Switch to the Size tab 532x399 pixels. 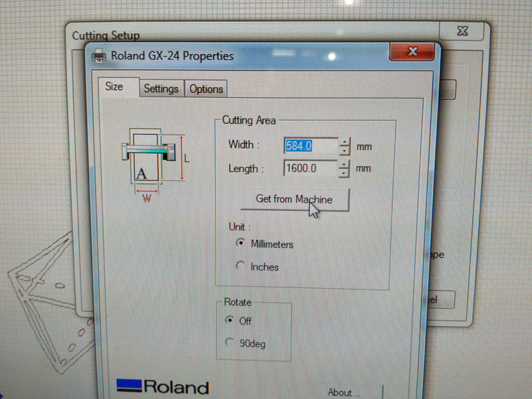118,87
